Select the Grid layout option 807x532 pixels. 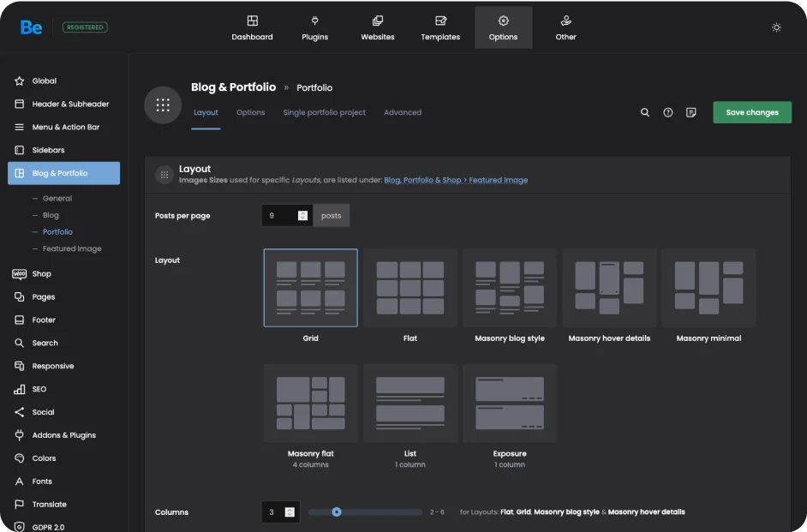tap(310, 288)
